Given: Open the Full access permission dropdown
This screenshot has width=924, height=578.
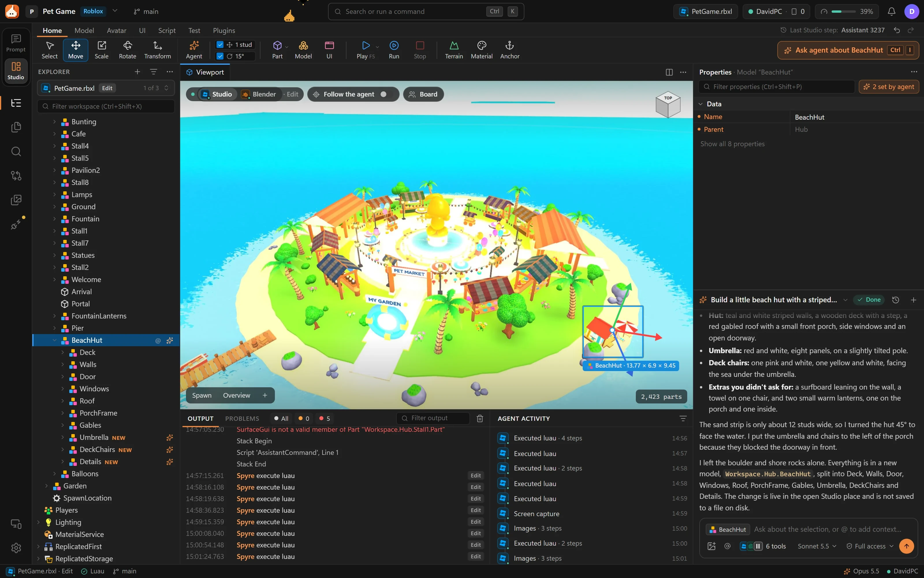Looking at the screenshot, I should click(x=870, y=546).
